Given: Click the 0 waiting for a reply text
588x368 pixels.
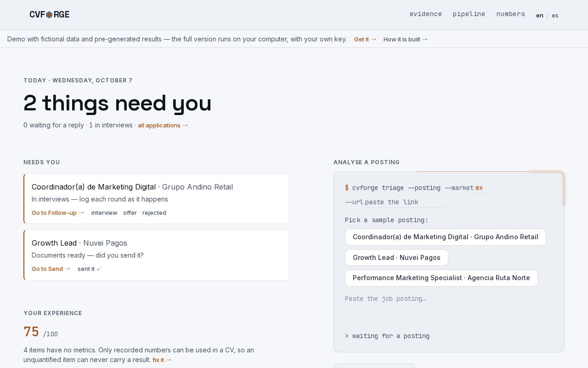Looking at the screenshot, I should point(54,125).
